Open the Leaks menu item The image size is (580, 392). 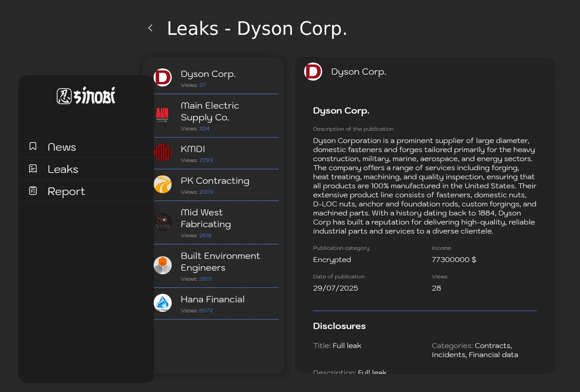click(63, 169)
